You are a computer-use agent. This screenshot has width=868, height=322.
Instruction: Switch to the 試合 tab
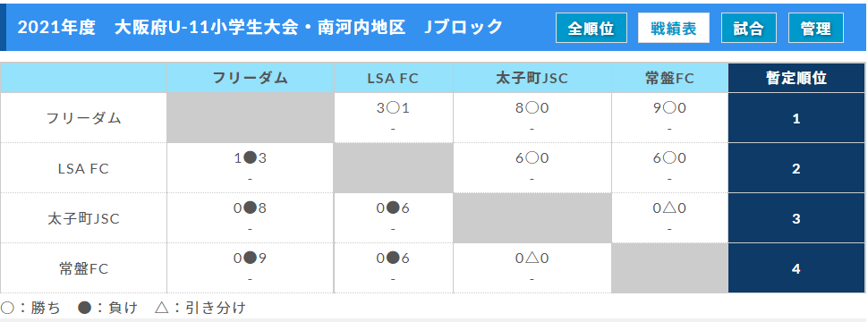coord(748,28)
